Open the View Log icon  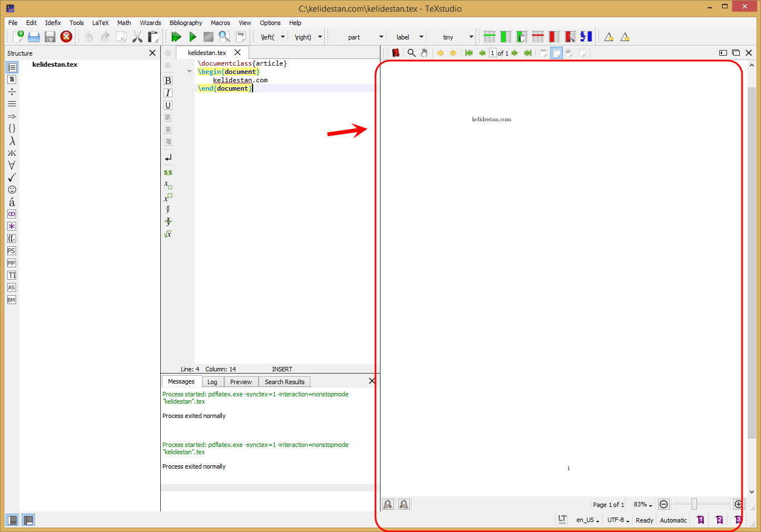pyautogui.click(x=241, y=37)
